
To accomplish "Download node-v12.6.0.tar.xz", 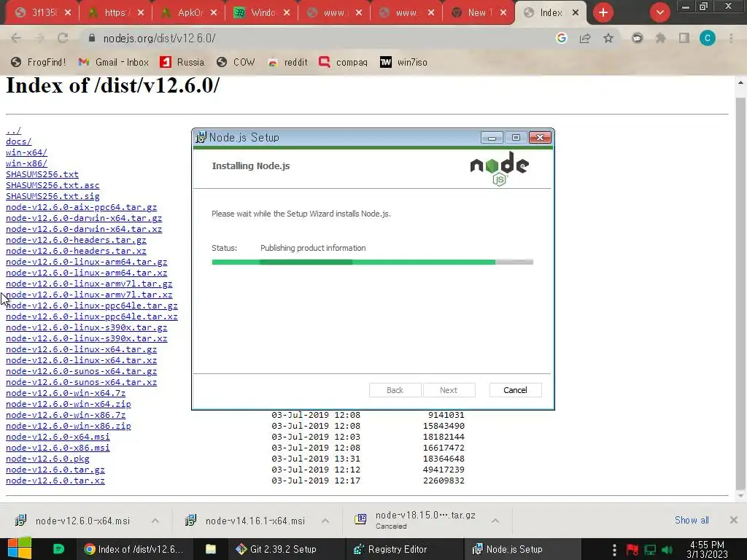I will click(x=55, y=481).
